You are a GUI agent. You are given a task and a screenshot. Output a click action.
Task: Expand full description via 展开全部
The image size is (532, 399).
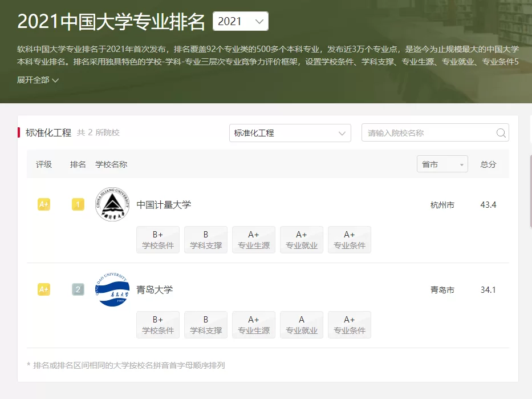coord(38,80)
